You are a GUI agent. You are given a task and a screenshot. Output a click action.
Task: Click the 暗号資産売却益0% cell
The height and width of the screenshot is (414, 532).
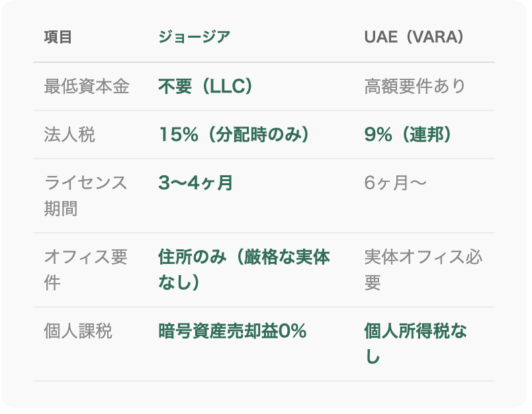point(232,331)
